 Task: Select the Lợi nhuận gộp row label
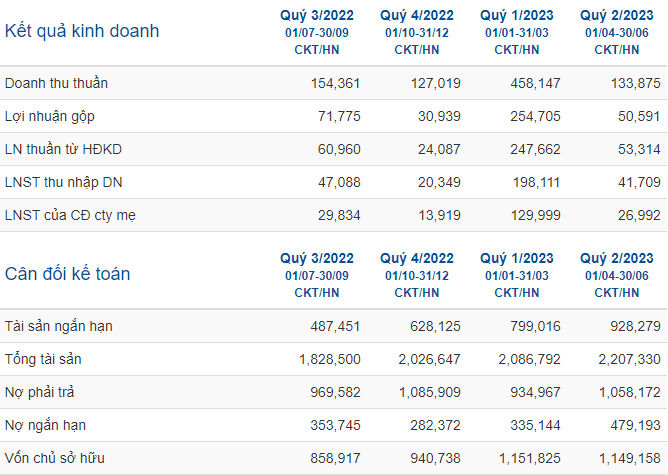(x=50, y=116)
